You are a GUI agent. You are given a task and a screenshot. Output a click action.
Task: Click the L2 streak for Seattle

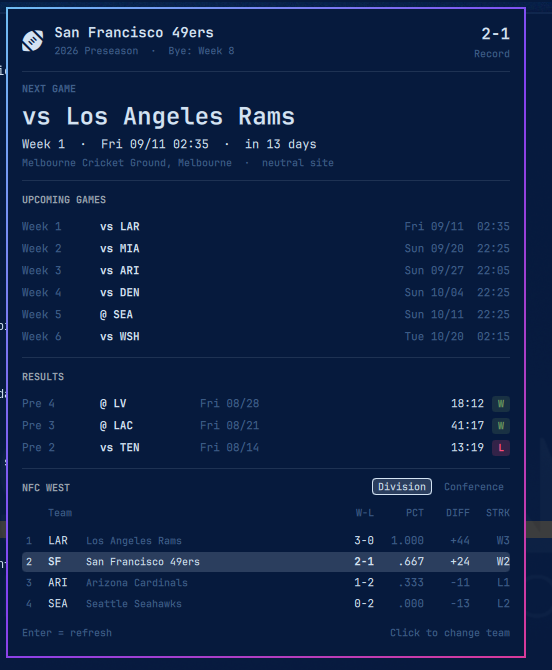coord(503,603)
